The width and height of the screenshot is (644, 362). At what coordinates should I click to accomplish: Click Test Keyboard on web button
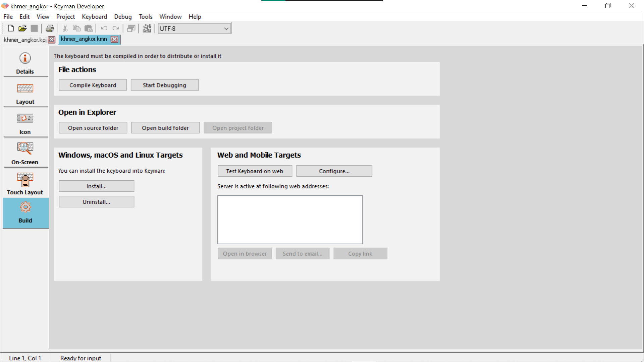[255, 171]
